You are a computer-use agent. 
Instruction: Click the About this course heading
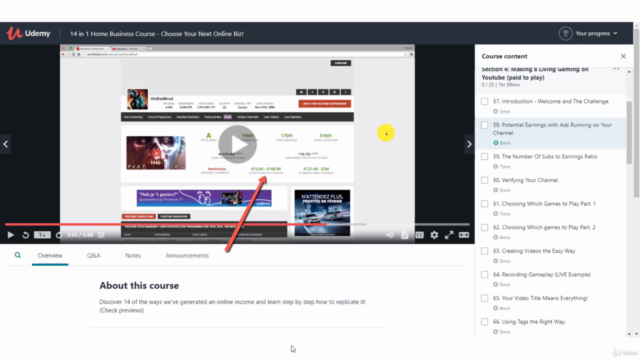pyautogui.click(x=139, y=285)
